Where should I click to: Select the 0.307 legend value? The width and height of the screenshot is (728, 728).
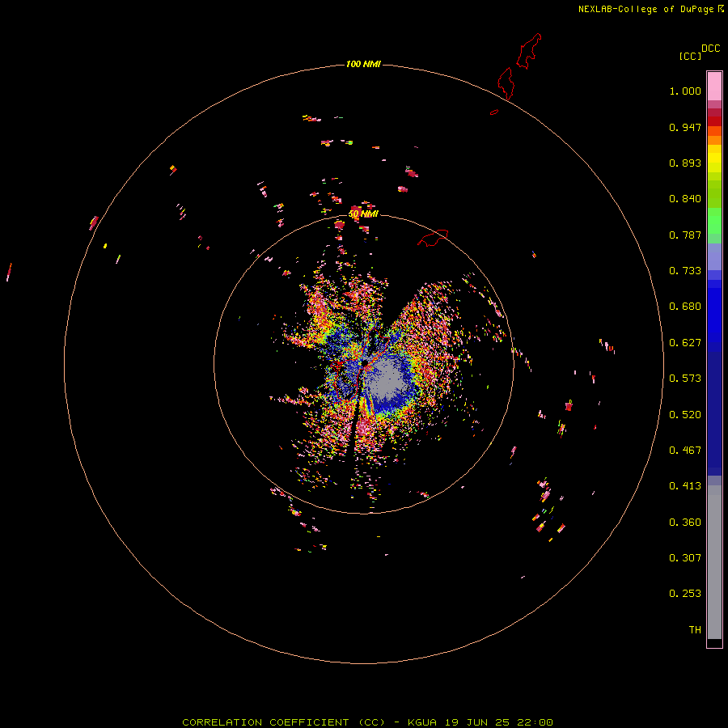[685, 558]
